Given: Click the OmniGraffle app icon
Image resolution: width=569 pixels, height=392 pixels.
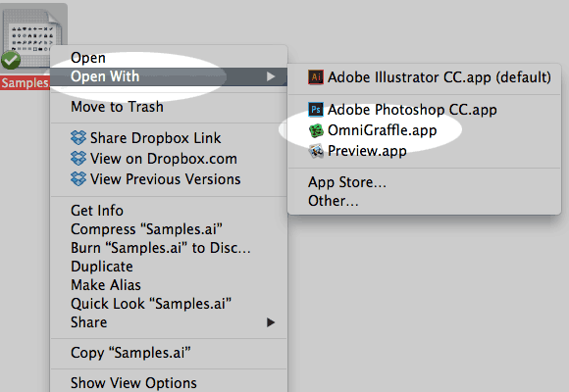Looking at the screenshot, I should (x=316, y=130).
